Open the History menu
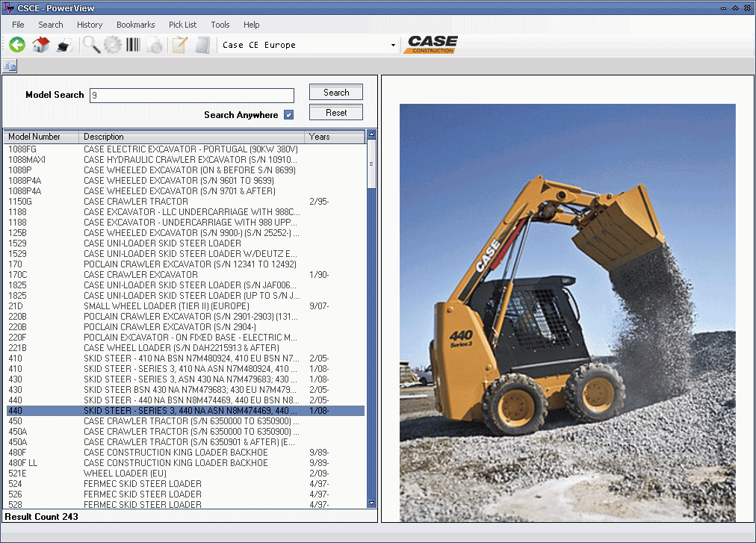The image size is (756, 543). pyautogui.click(x=90, y=25)
